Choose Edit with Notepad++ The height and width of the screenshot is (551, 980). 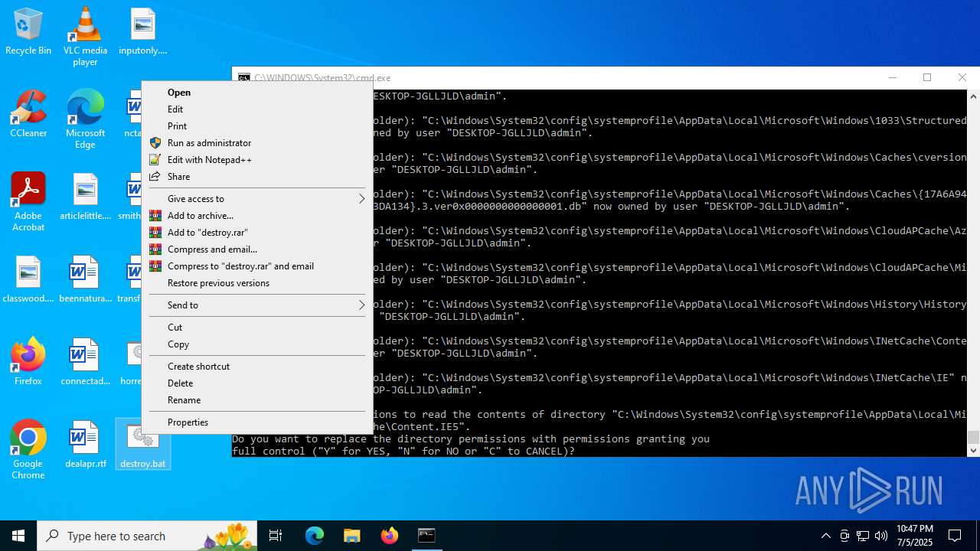[257, 160]
